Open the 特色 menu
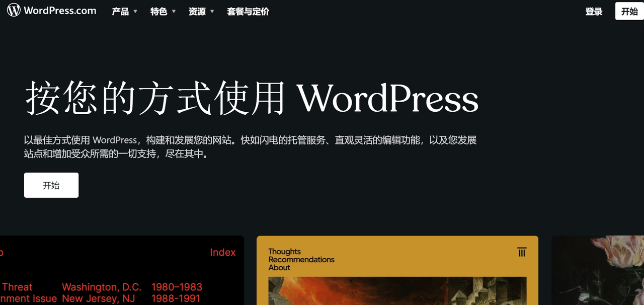 point(158,12)
